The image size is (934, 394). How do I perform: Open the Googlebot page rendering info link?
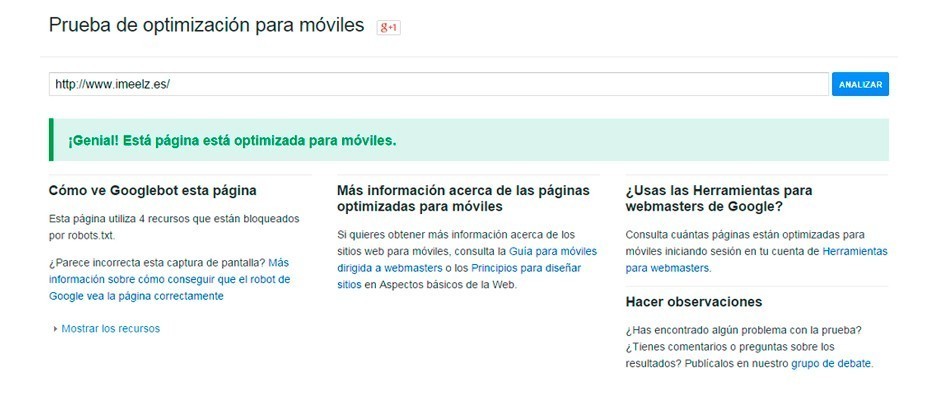point(169,279)
